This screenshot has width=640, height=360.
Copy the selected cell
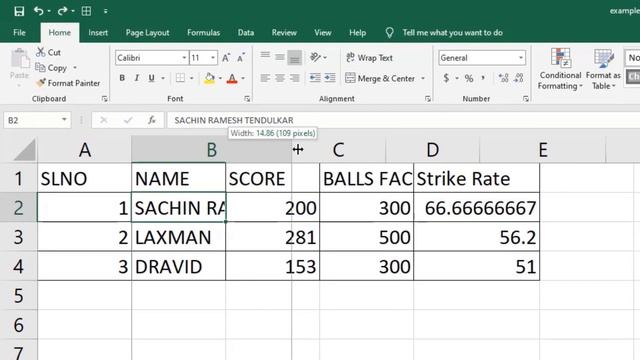coord(51,68)
